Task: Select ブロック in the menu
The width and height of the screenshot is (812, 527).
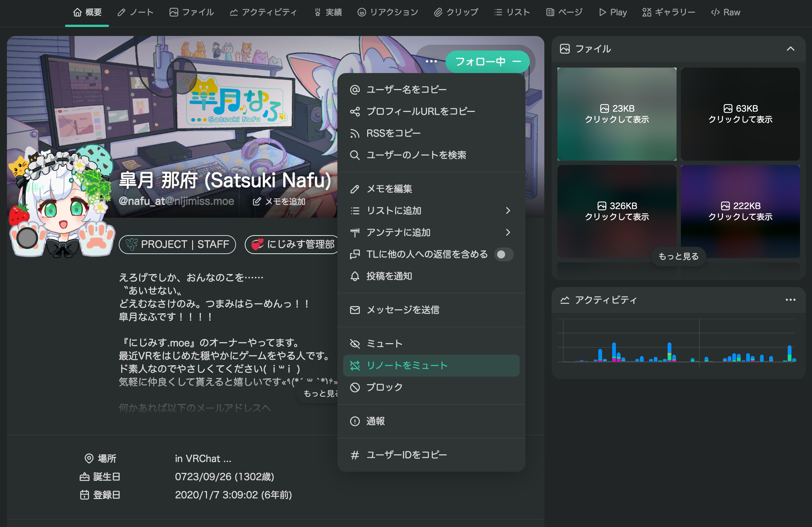Action: (x=431, y=387)
